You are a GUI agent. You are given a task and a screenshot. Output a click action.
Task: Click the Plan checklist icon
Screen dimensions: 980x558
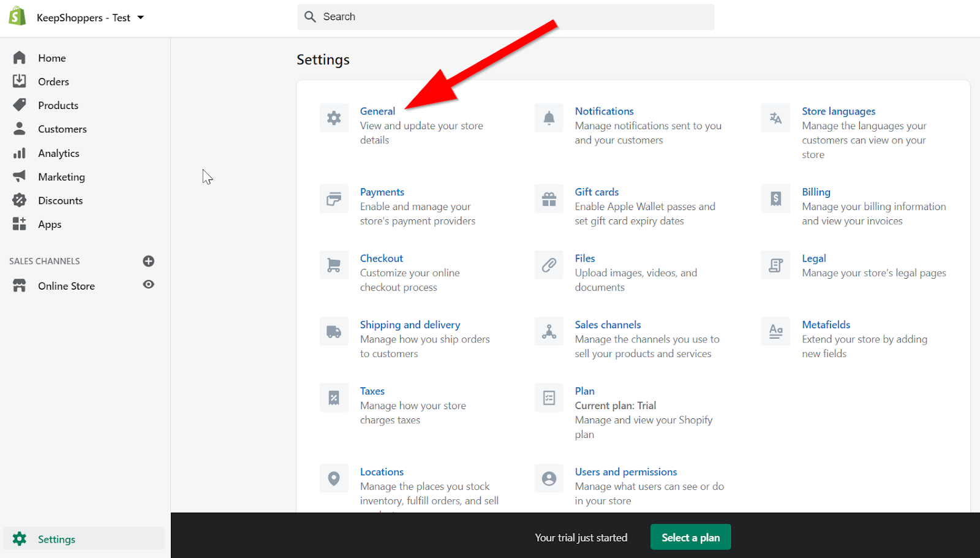549,398
